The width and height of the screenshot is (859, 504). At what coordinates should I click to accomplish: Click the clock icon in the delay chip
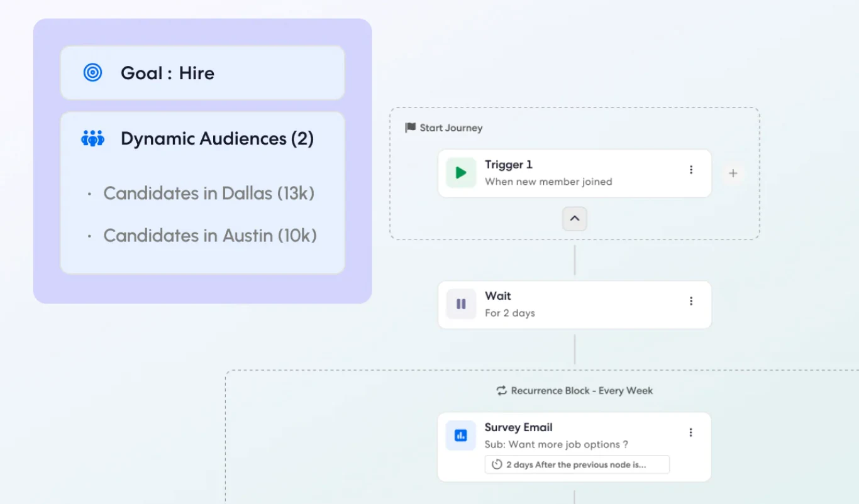pos(497,464)
